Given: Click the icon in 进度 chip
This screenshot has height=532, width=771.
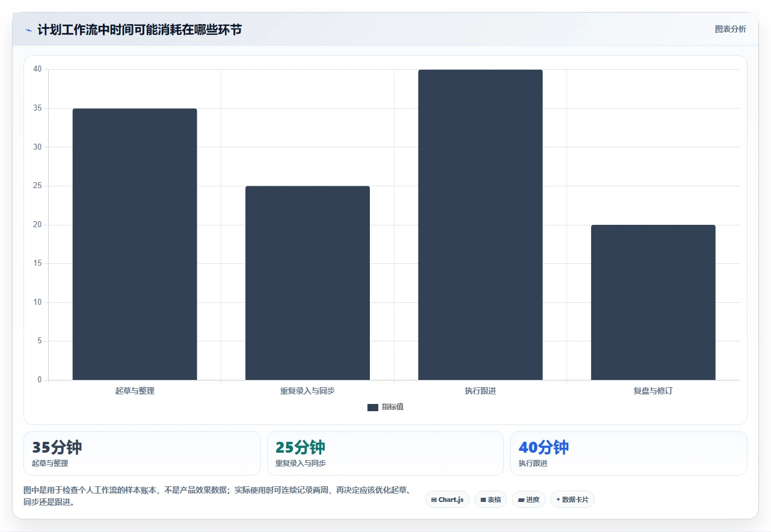Looking at the screenshot, I should (521, 500).
